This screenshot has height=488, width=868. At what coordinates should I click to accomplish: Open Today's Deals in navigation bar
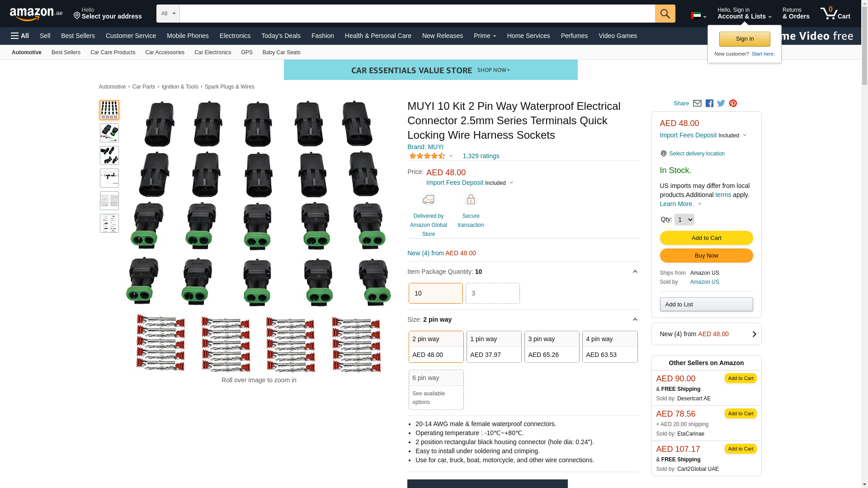(281, 36)
